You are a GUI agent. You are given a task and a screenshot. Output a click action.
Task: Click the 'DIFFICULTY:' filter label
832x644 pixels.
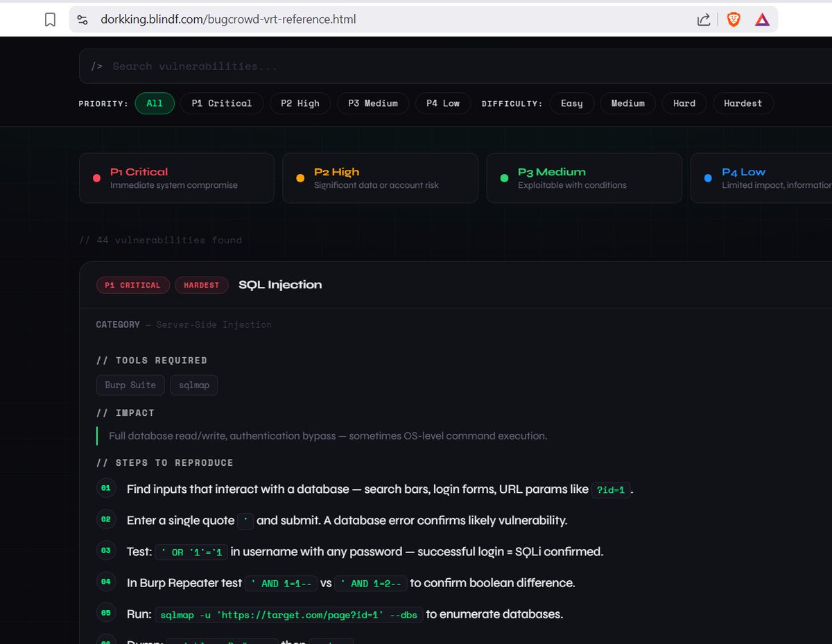point(512,104)
